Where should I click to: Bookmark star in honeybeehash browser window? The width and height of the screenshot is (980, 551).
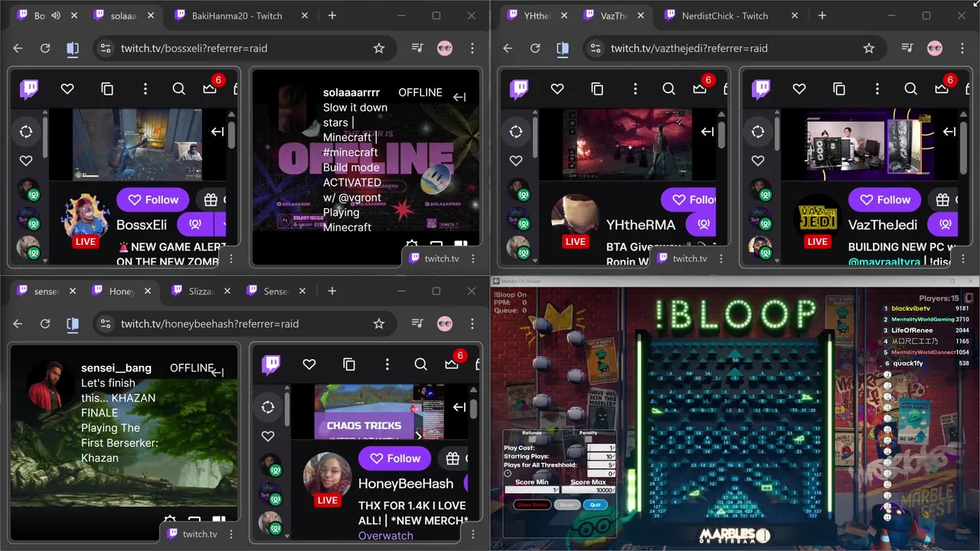pyautogui.click(x=379, y=324)
